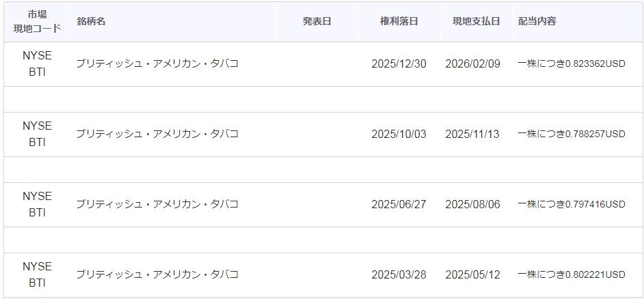Screen dimensions: 644x299
Task: Select the payment date 2026/02/09 cell
Action: point(472,64)
